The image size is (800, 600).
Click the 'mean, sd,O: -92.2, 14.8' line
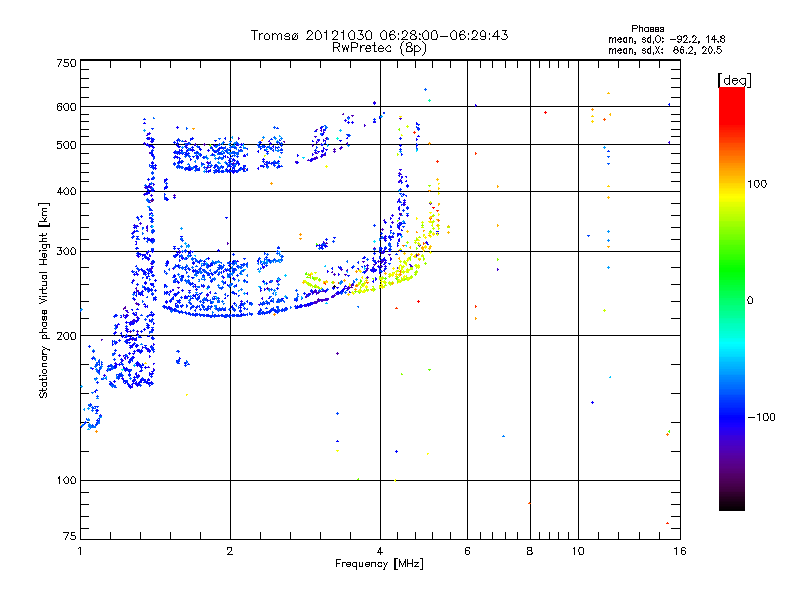(666, 39)
